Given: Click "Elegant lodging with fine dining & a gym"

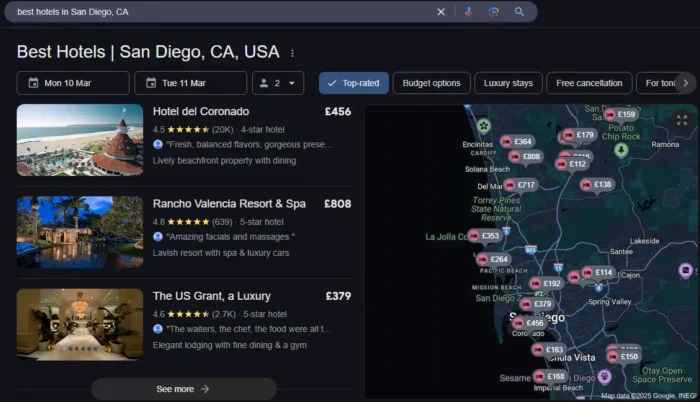Looking at the screenshot, I should [229, 345].
